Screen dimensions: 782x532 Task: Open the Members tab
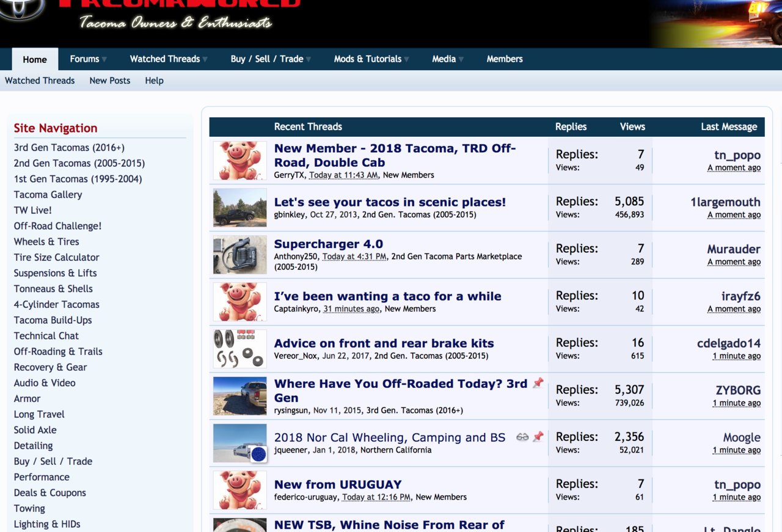click(505, 59)
